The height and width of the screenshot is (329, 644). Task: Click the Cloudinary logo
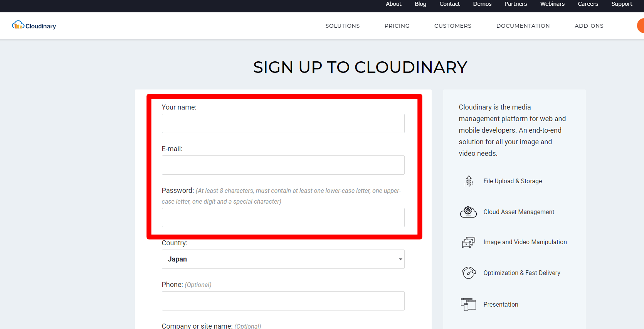34,25
